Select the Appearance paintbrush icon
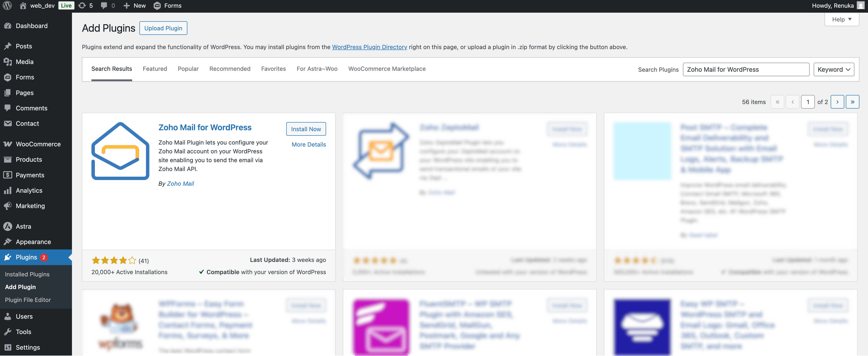Image resolution: width=868 pixels, height=356 pixels. point(8,242)
